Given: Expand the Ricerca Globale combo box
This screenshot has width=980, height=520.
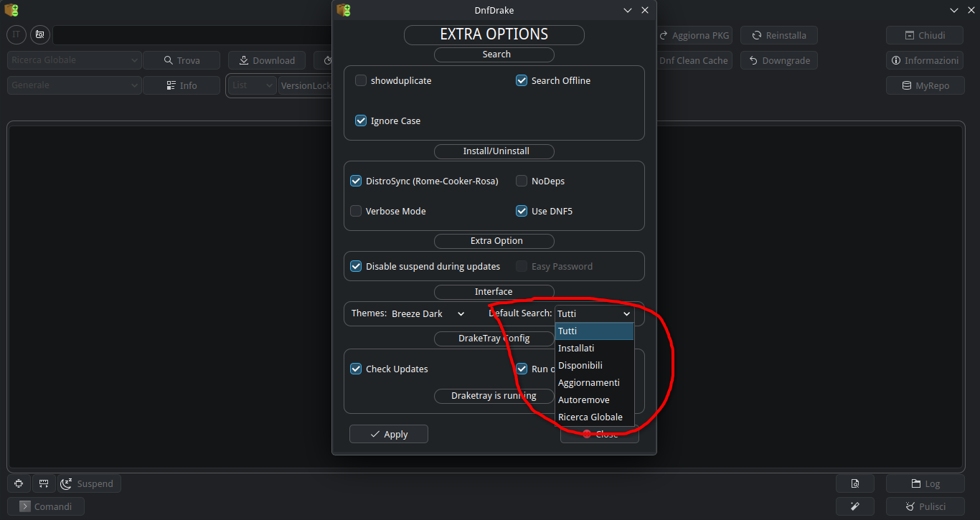Looking at the screenshot, I should click(75, 60).
